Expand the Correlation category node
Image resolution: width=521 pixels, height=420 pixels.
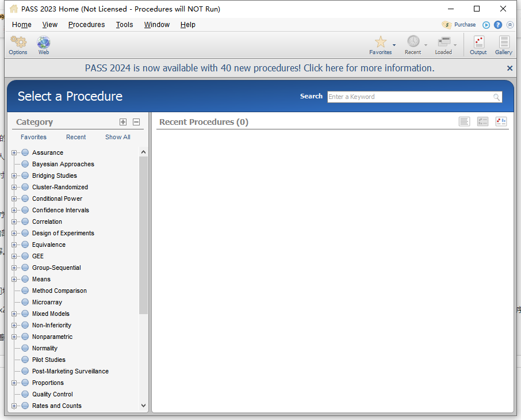[x=14, y=222]
